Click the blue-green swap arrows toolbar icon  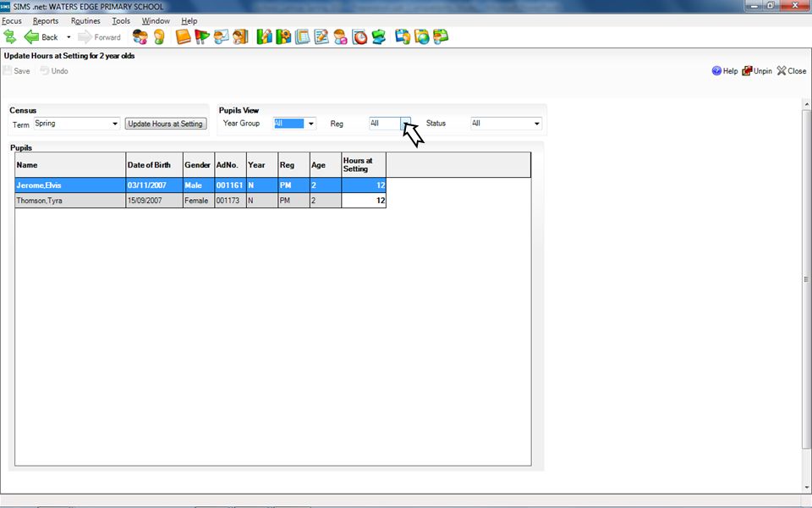coord(379,36)
